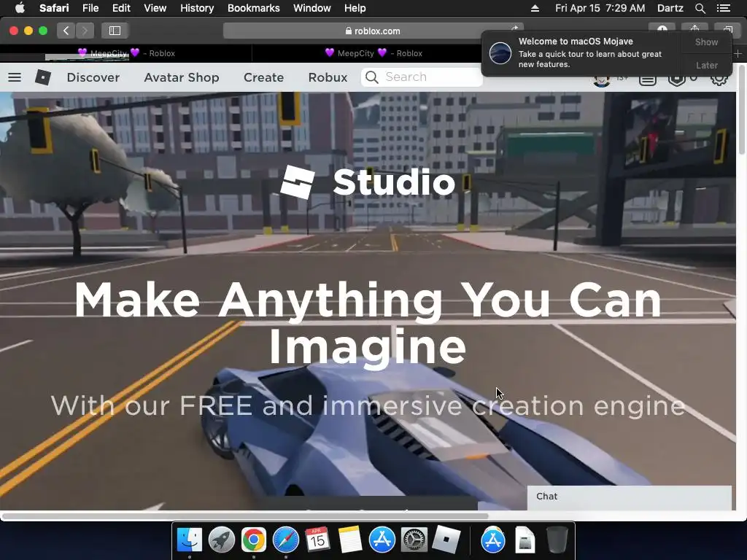
Task: Open the Discover page
Action: click(x=93, y=77)
